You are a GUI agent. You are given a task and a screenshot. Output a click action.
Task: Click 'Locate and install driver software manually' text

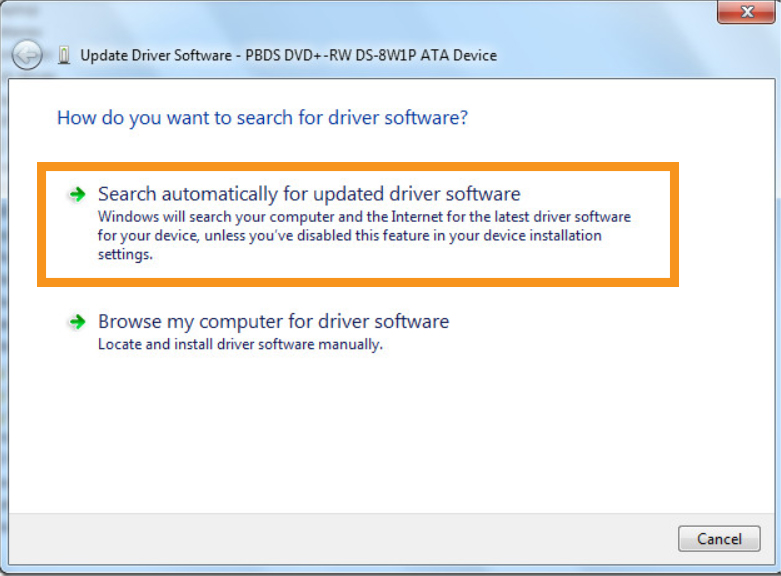(x=240, y=344)
